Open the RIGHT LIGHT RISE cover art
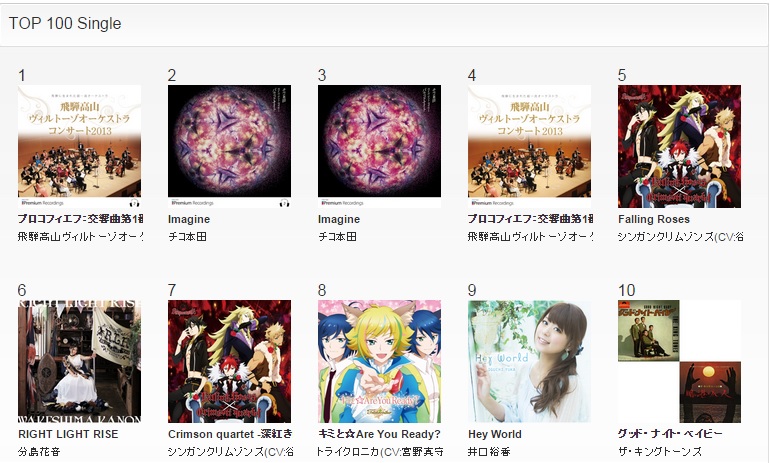Image resolution: width=770 pixels, height=463 pixels. coord(80,361)
